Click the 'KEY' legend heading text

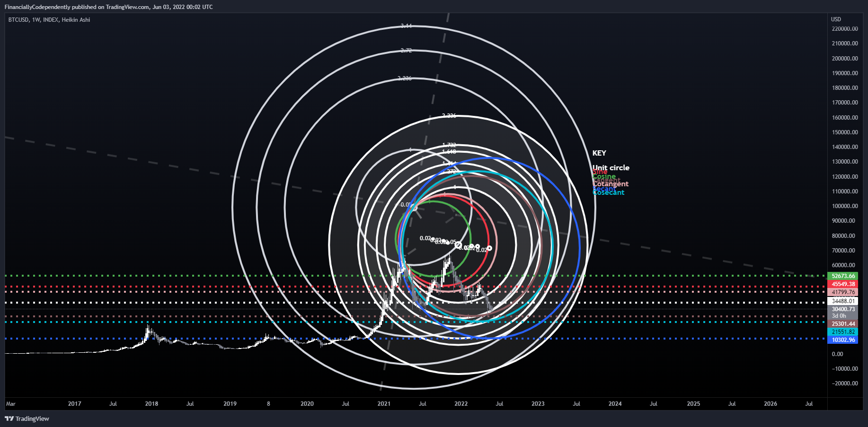(599, 153)
